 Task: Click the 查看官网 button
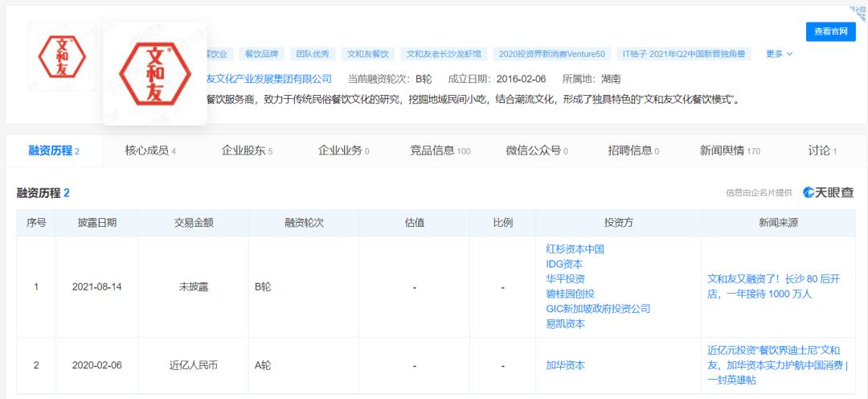tap(830, 31)
